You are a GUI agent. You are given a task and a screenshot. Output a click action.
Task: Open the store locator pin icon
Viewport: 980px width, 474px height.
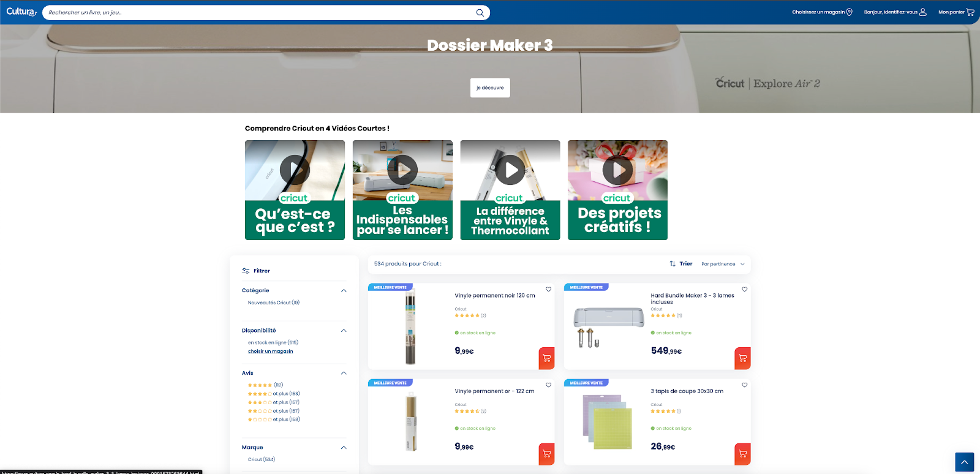pyautogui.click(x=849, y=12)
